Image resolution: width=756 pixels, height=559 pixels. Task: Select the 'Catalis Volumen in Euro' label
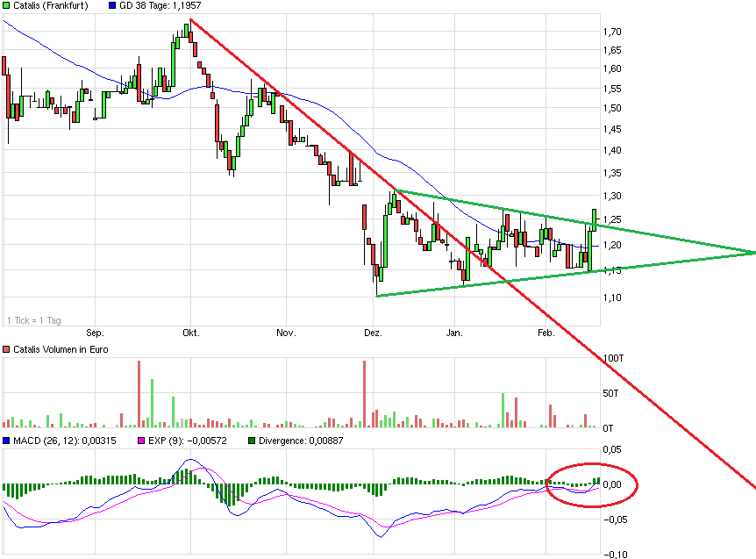[61, 349]
